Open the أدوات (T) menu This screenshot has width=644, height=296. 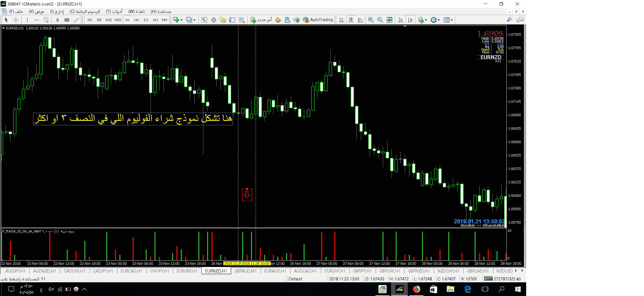tap(114, 12)
